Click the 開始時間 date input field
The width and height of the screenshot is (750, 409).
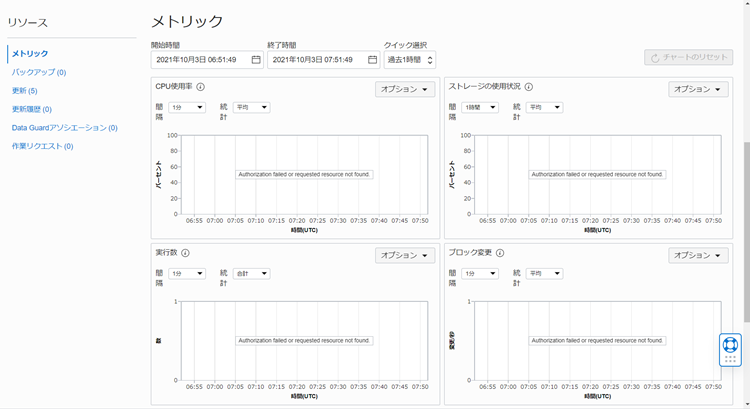(200, 60)
